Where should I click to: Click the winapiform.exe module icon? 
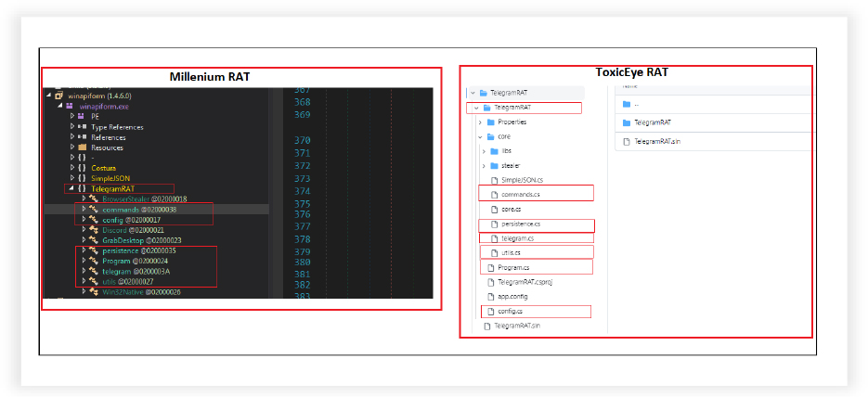70,106
